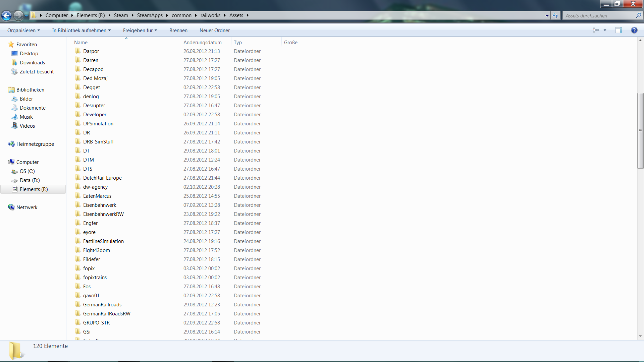Click the Neuer Ordner button

pos(214,31)
